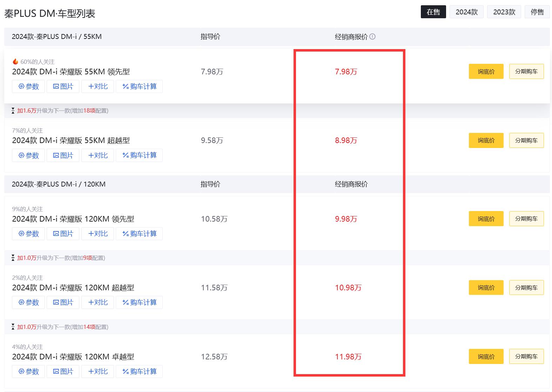Click dealer price 10.98万
This screenshot has height=392, width=552.
pyautogui.click(x=348, y=288)
